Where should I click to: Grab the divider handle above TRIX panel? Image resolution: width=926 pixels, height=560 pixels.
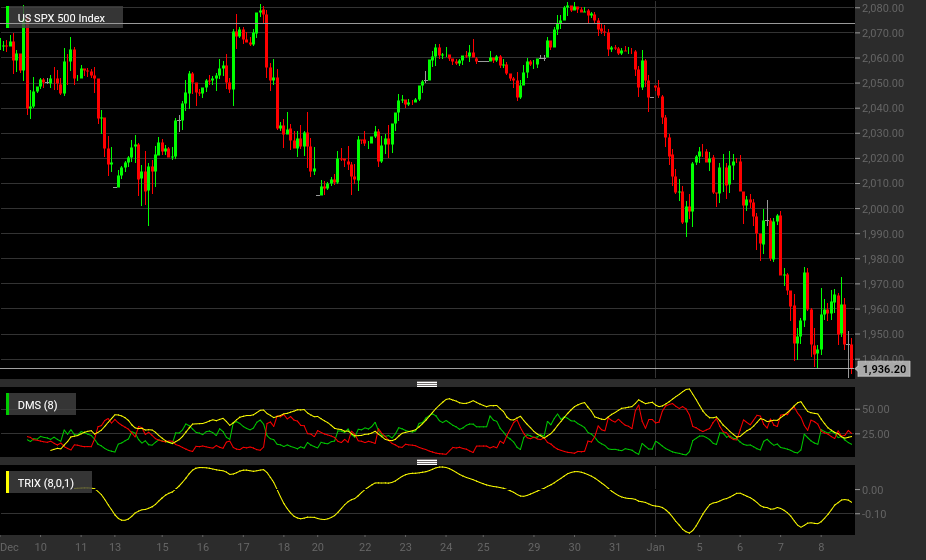click(427, 463)
